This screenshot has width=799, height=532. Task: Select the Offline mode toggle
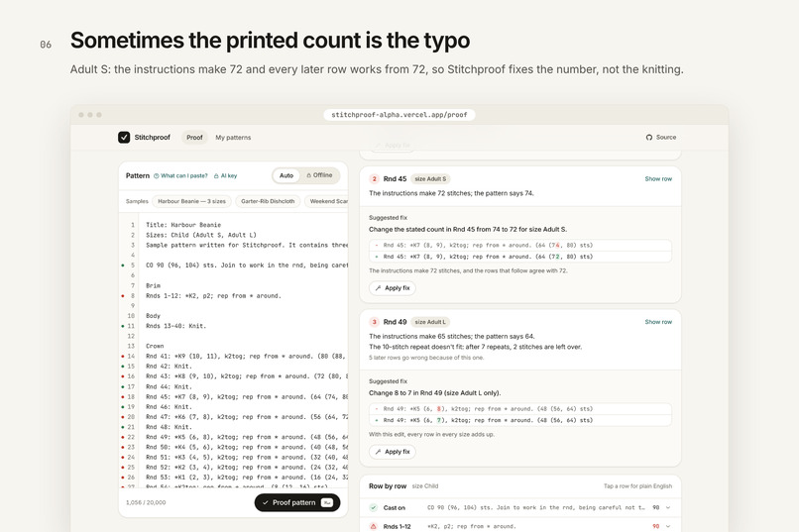pos(319,175)
